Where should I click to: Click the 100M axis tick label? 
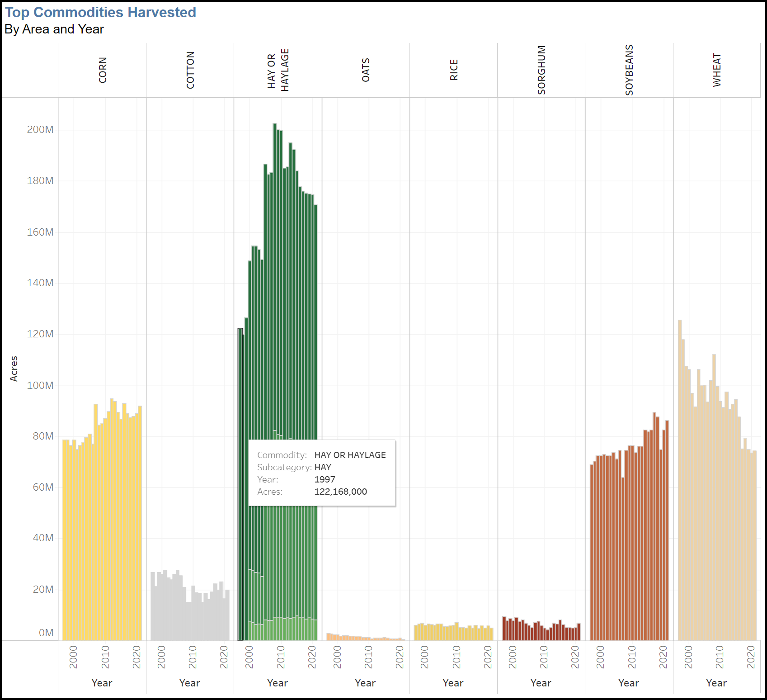point(40,385)
